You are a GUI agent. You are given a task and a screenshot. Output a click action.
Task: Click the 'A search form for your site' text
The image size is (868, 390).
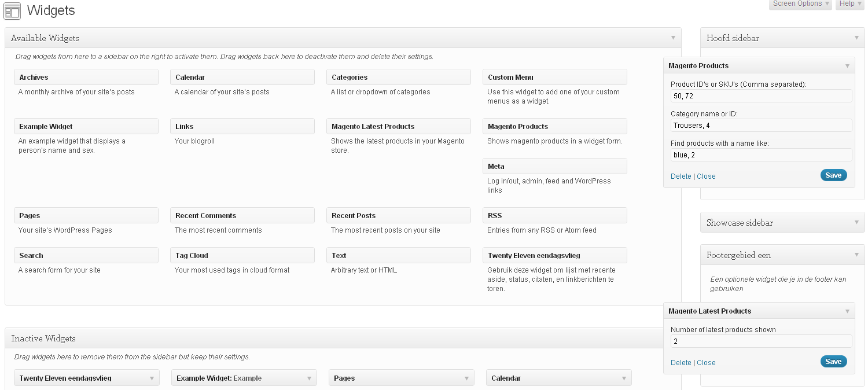60,270
